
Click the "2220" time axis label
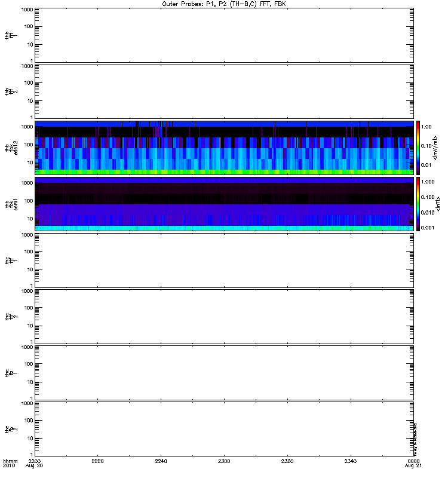click(x=97, y=461)
